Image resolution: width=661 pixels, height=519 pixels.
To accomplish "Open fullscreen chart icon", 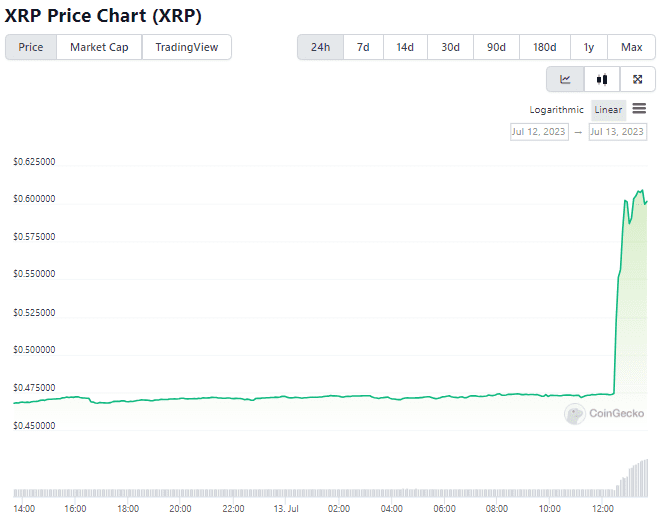I will coord(637,79).
